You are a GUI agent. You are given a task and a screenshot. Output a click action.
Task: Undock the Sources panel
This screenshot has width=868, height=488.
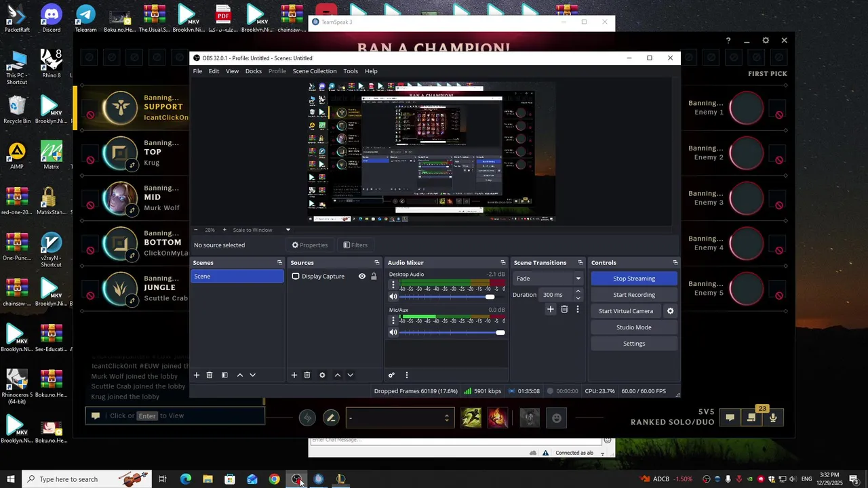point(377,263)
